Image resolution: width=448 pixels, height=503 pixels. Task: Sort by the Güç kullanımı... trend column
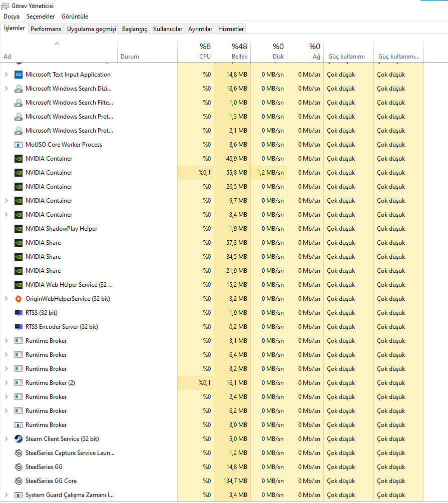tap(399, 52)
